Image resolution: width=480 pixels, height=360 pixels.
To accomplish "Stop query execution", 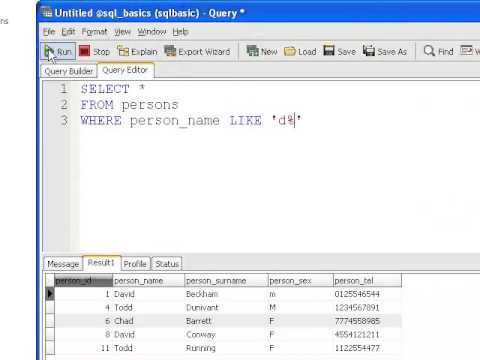I will click(x=95, y=51).
